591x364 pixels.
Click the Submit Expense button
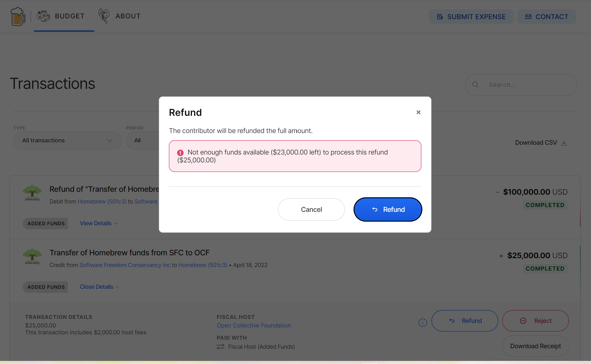click(471, 17)
